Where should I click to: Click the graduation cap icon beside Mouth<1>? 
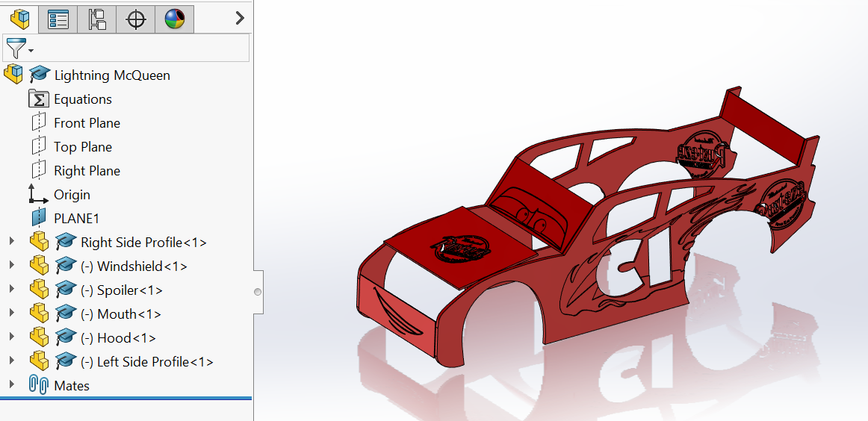coord(65,313)
